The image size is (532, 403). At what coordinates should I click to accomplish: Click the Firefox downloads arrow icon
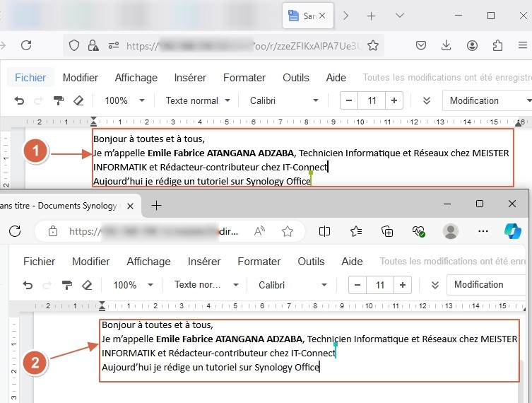[446, 45]
